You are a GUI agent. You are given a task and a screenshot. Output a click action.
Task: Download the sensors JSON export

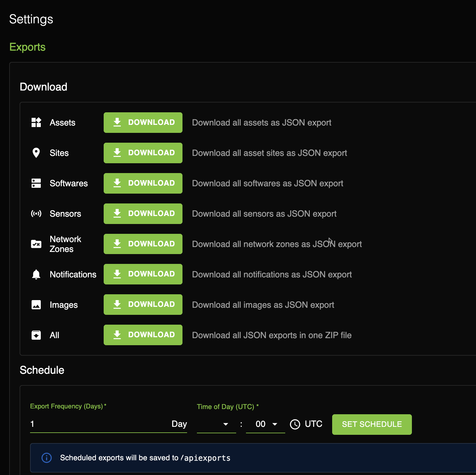tap(143, 214)
